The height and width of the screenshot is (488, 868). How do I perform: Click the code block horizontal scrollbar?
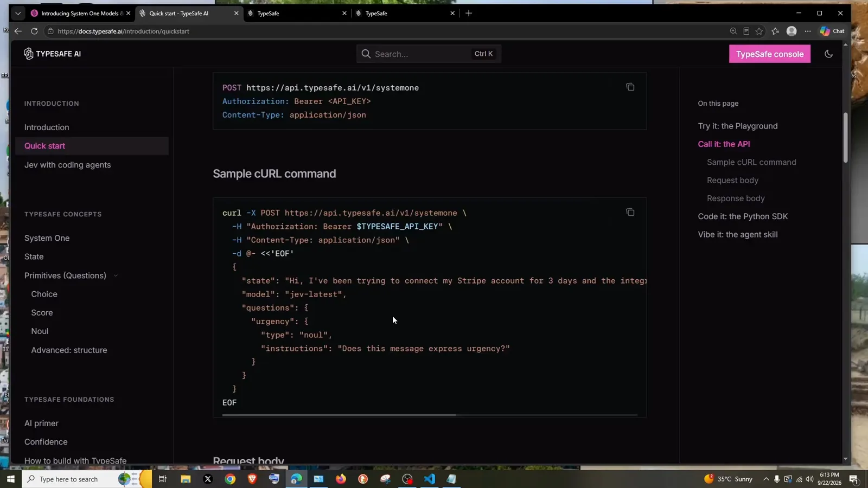pyautogui.click(x=339, y=415)
